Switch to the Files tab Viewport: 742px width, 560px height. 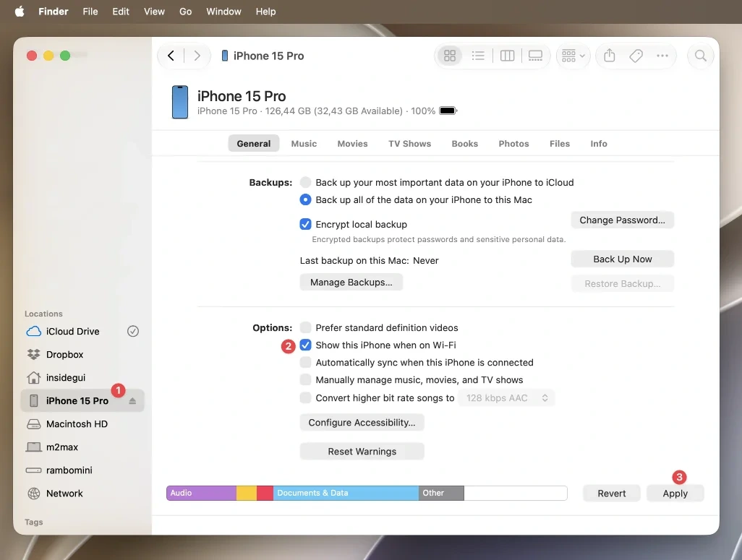pos(560,143)
